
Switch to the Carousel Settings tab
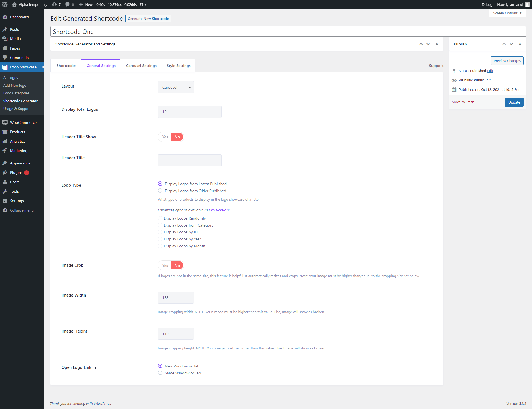pos(141,66)
